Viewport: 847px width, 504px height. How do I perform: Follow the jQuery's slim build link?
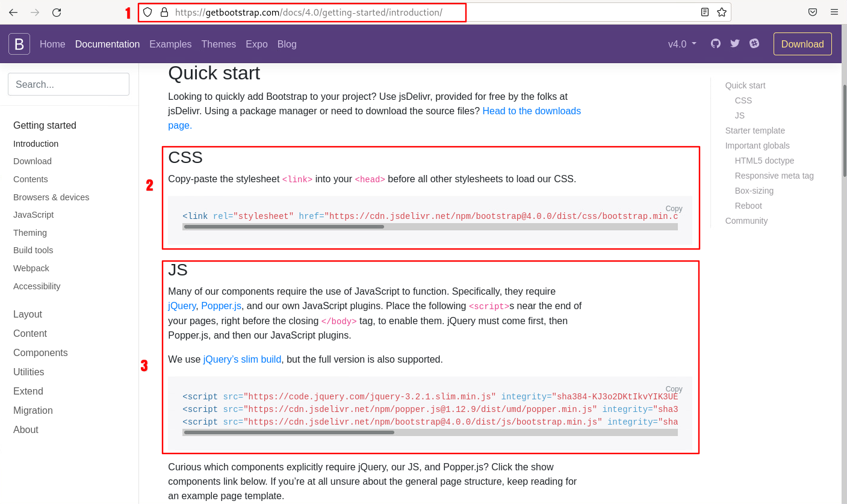pos(242,359)
